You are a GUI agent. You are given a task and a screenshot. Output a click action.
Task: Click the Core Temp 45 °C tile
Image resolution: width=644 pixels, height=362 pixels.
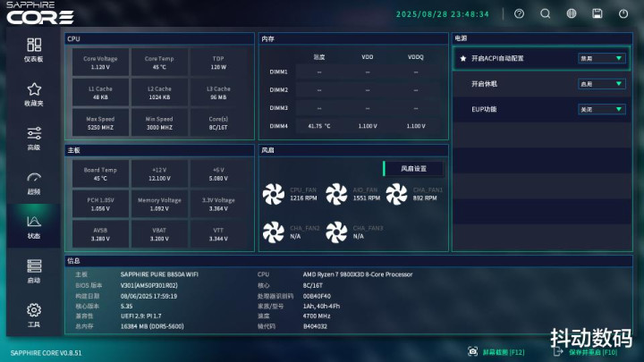tap(159, 63)
